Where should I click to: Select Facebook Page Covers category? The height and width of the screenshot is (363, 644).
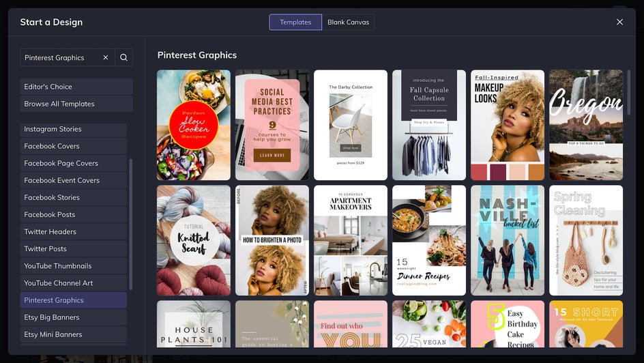coord(74,164)
